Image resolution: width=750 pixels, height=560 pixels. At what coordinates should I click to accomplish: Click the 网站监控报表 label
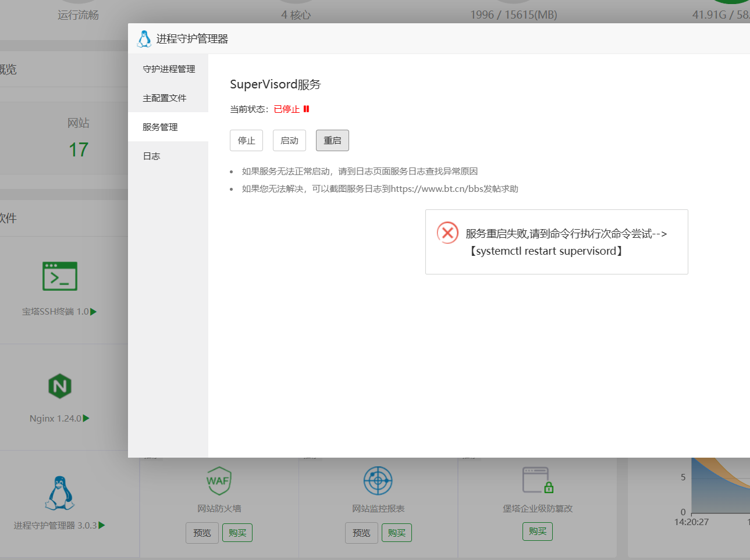pos(378,509)
